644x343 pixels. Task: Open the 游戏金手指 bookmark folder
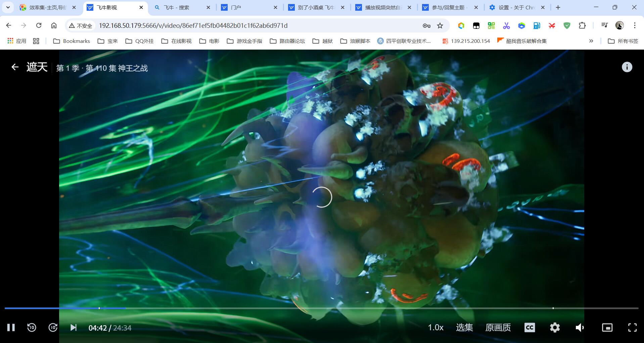pos(244,41)
